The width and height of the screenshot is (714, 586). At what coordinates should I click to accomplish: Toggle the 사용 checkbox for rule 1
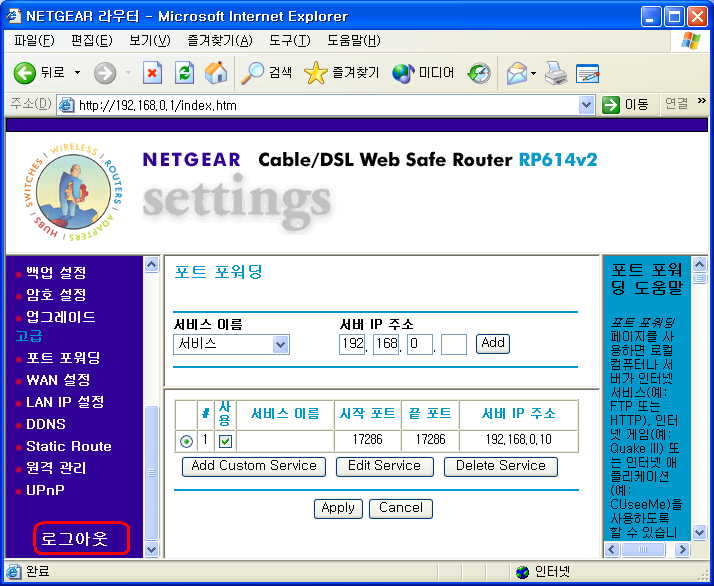click(x=225, y=441)
